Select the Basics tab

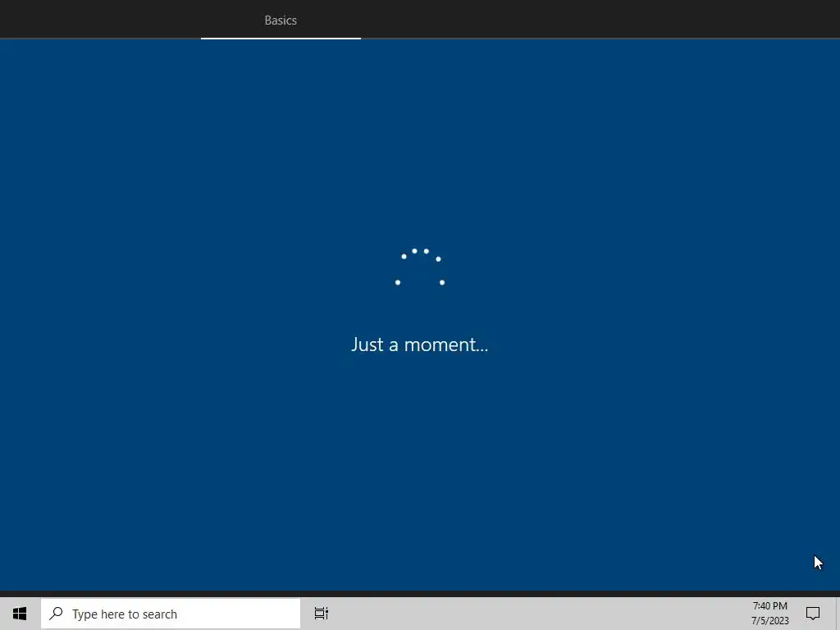281,21
